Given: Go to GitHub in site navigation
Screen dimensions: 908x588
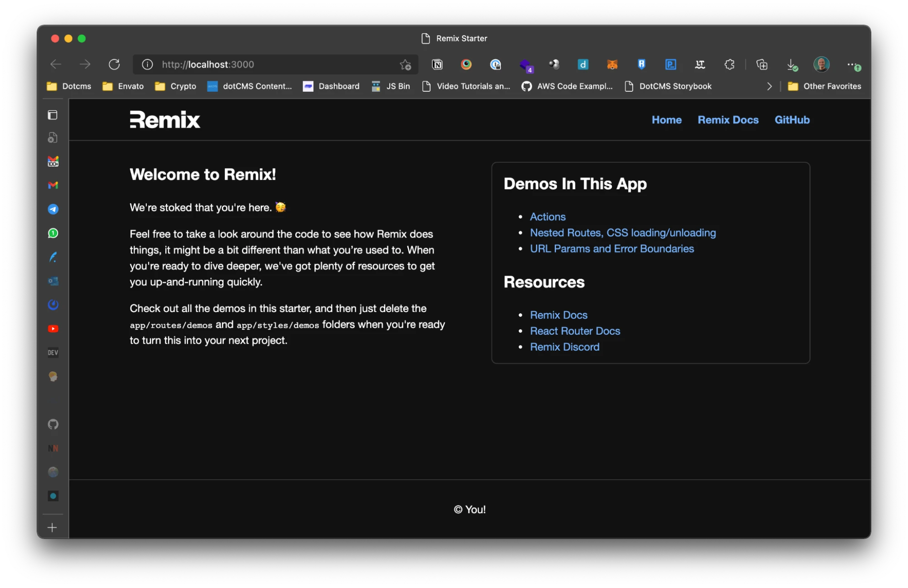Looking at the screenshot, I should tap(792, 120).
